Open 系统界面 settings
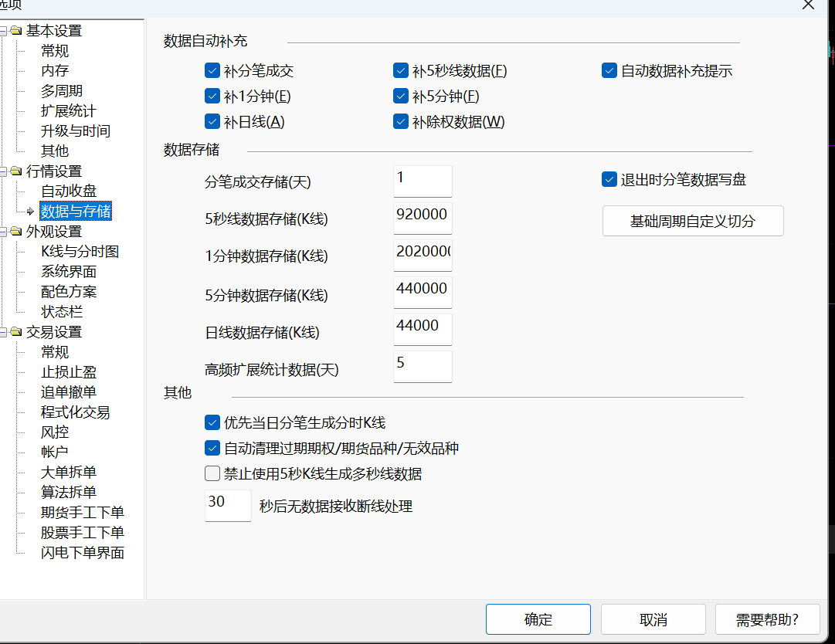This screenshot has height=644, width=835. 69,272
